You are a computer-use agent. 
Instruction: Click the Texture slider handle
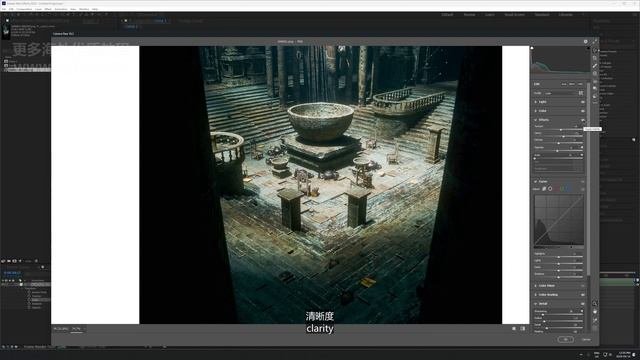[560, 129]
